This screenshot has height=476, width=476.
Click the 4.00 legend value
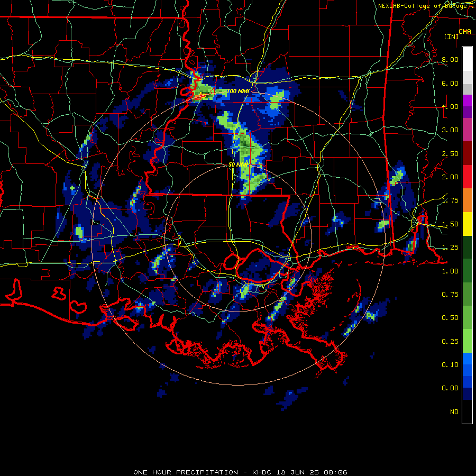450,106
